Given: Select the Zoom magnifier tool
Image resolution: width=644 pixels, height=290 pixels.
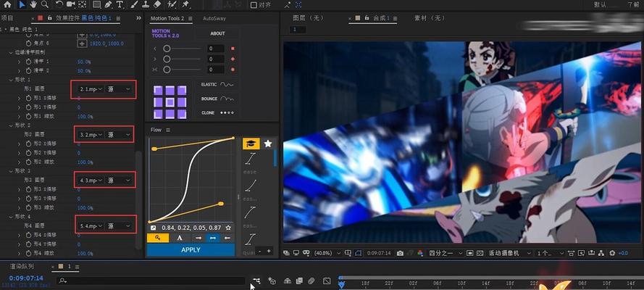Looking at the screenshot, I should (x=44, y=4).
